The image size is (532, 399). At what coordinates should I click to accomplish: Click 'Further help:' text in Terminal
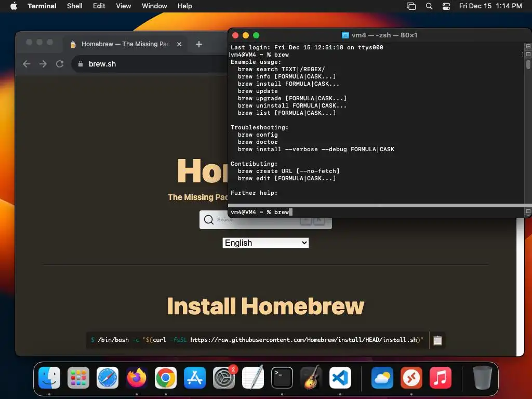click(254, 193)
